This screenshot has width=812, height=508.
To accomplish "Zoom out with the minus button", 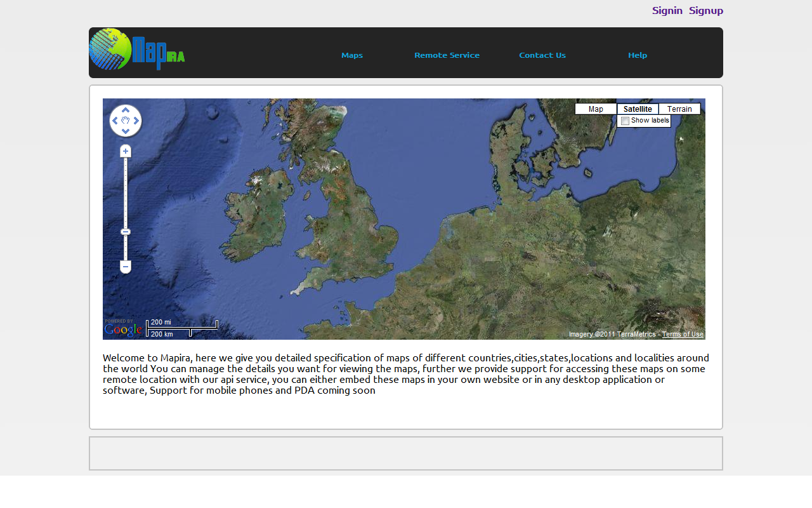I will 126,267.
